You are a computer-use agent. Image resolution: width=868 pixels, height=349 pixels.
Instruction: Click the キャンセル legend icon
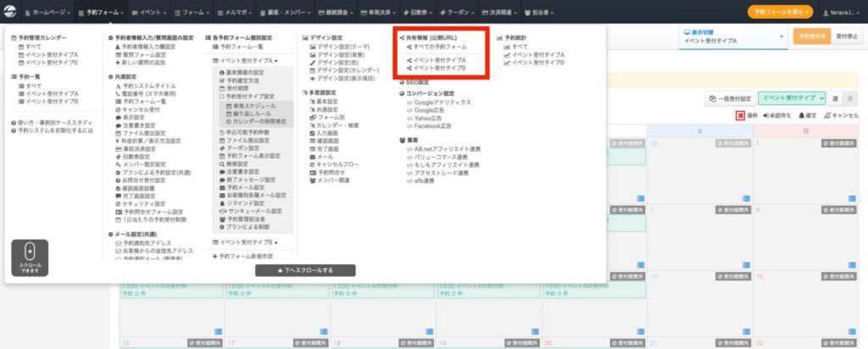click(x=827, y=115)
